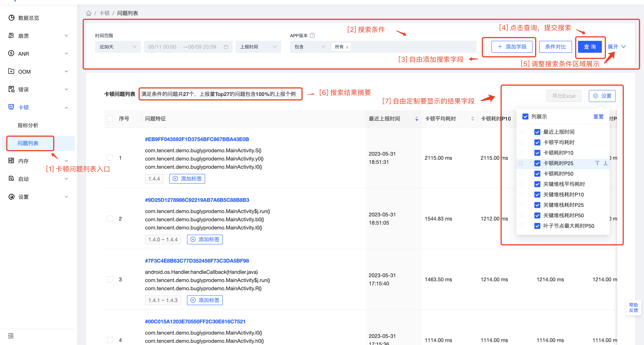Grab drag handle of 卡顿耗时P25 row
The width and height of the screenshot is (644, 345).
[521, 163]
